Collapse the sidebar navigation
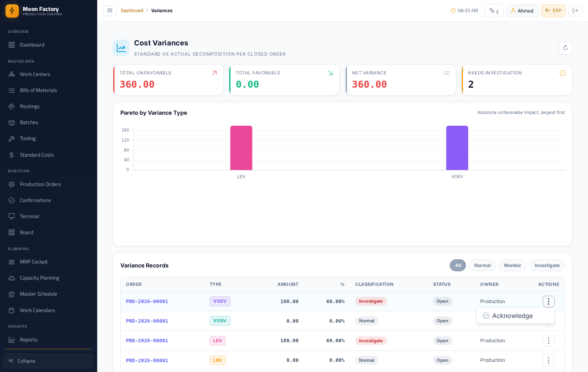Screen dimensions: 588x372 coord(49,361)
